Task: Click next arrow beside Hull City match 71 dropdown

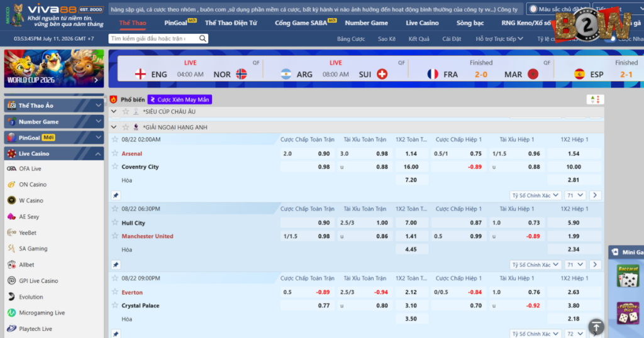Action: [595, 265]
